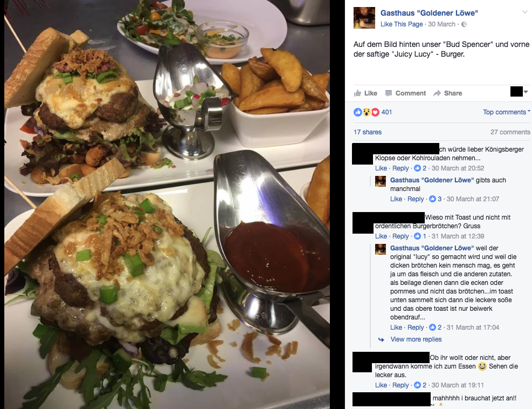Click the public globe icon beside 30 March
The height and width of the screenshot is (409, 532).
[x=464, y=24]
